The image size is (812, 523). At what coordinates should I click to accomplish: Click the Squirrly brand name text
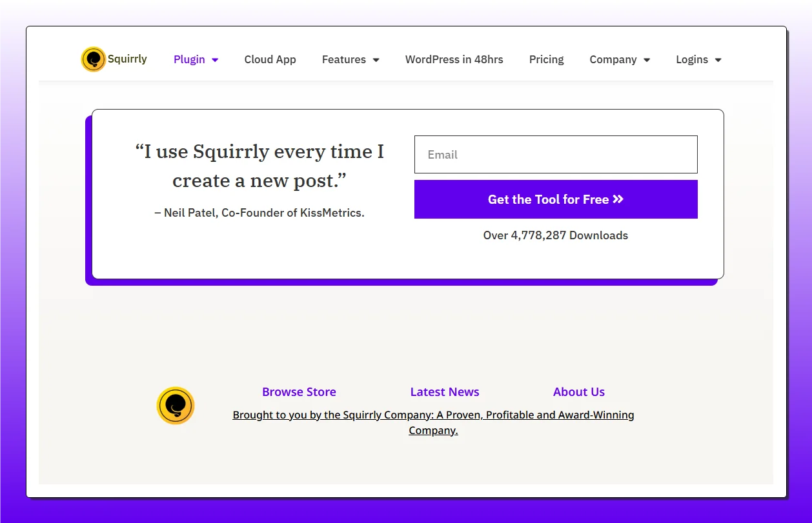(x=127, y=59)
